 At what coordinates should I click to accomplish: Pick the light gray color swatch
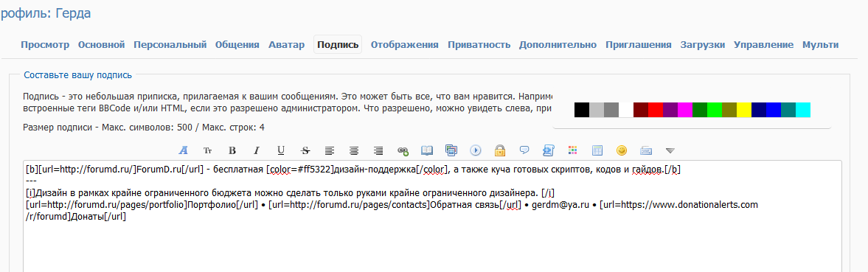click(597, 109)
